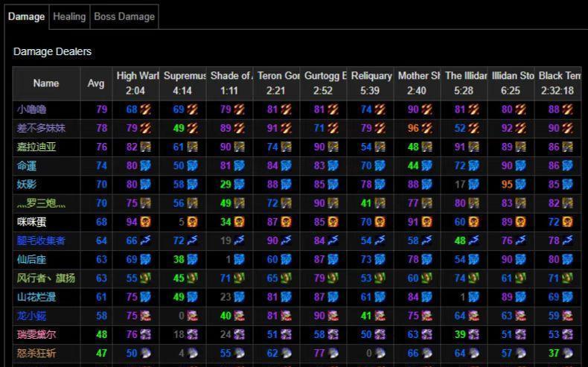Sort by the Name column header
The width and height of the screenshot is (588, 367).
pos(46,83)
